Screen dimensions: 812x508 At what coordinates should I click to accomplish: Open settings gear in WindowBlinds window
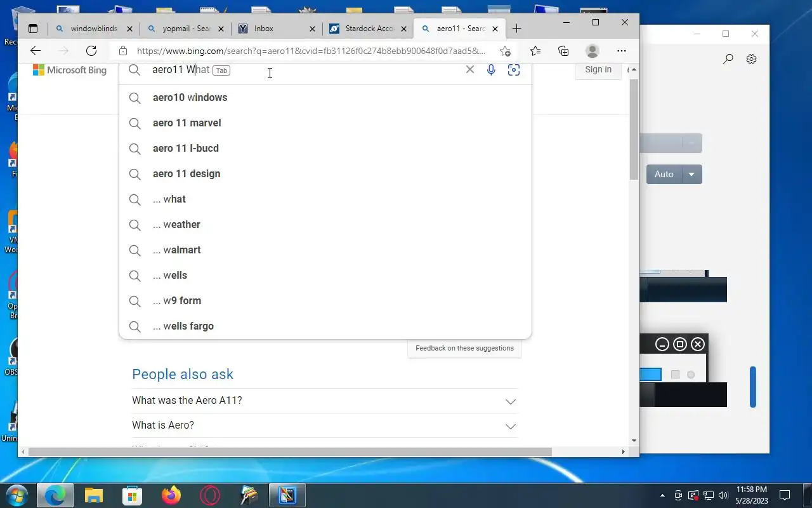[x=752, y=59]
